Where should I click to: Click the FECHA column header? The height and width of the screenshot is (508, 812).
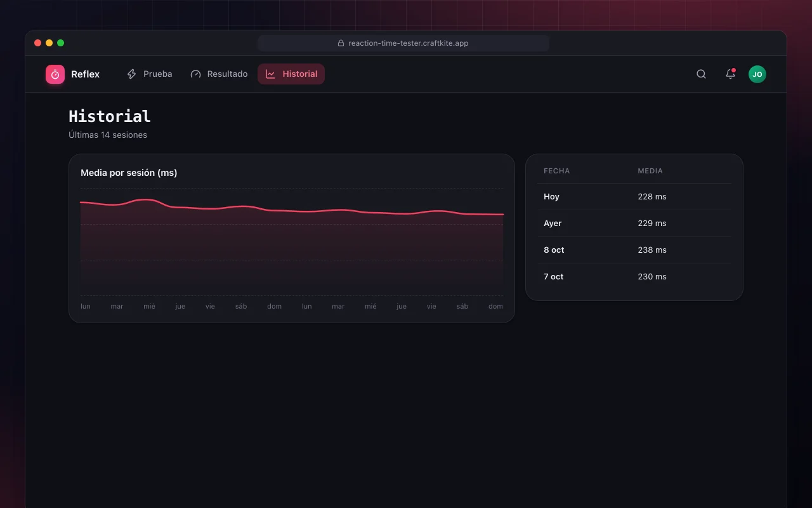pos(556,171)
